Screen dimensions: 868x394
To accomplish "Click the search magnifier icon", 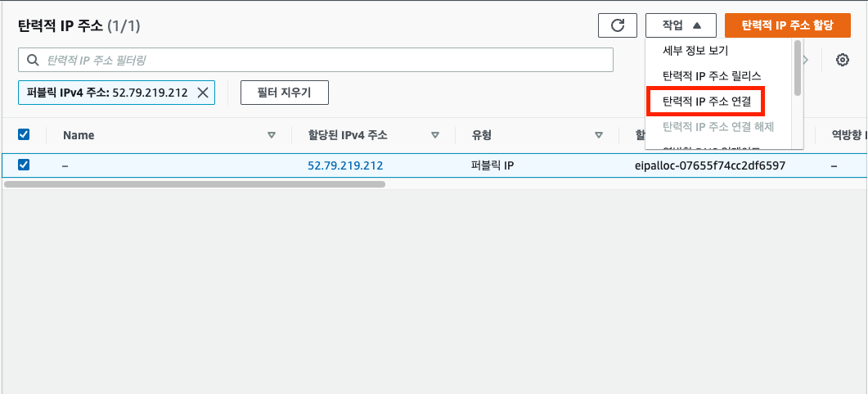I will [x=34, y=60].
